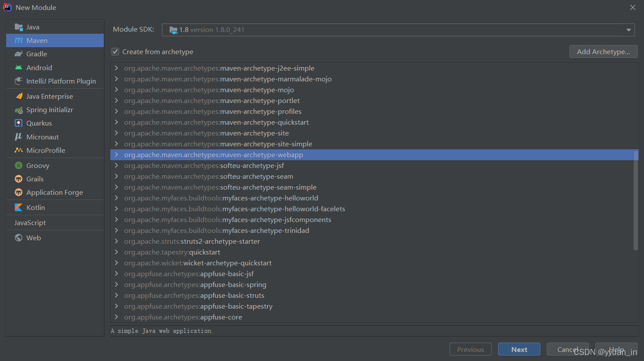Click the Java Enterprise icon

(x=19, y=96)
